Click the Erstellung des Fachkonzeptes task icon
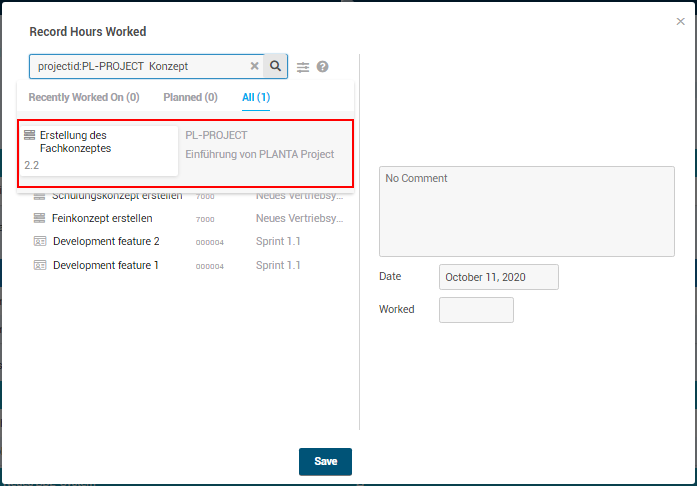The image size is (697, 486). click(x=30, y=135)
